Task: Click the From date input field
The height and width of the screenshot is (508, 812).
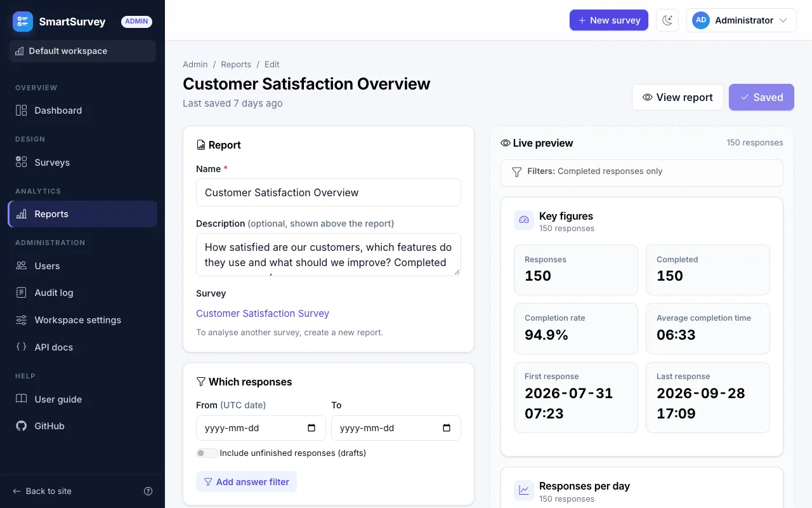Action: 261,428
